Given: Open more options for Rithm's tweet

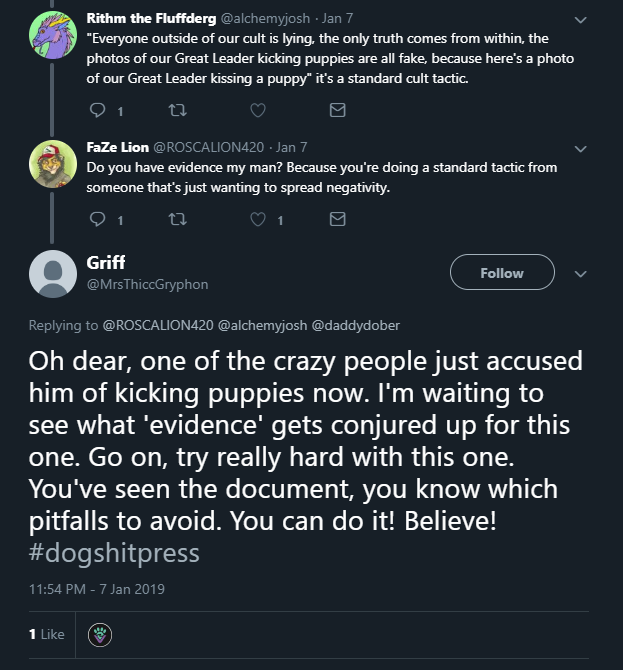Looking at the screenshot, I should (580, 20).
